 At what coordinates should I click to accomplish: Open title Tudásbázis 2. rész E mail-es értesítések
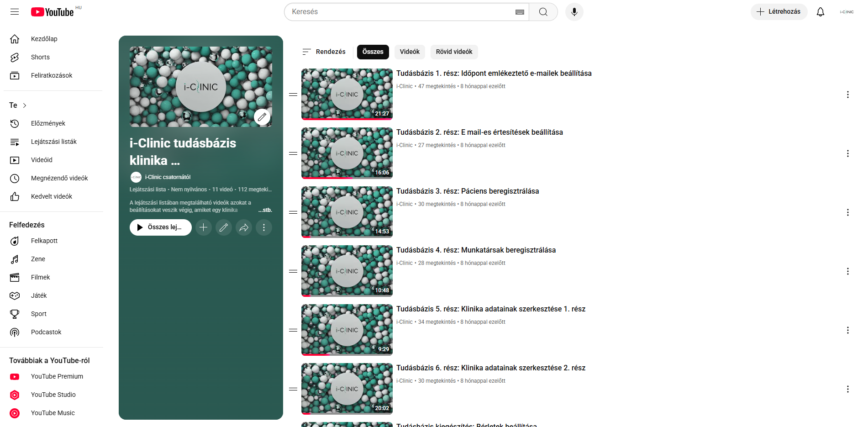(x=479, y=132)
